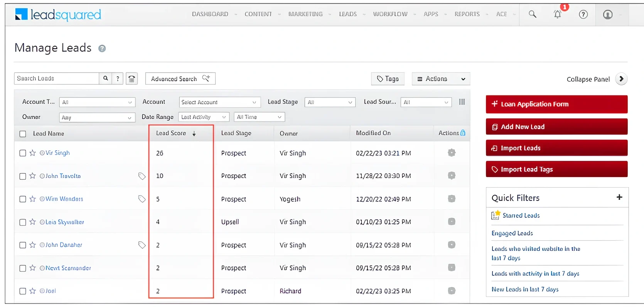Expand the Lead Stage filter dropdown
Image resolution: width=644 pixels, height=307 pixels.
330,102
